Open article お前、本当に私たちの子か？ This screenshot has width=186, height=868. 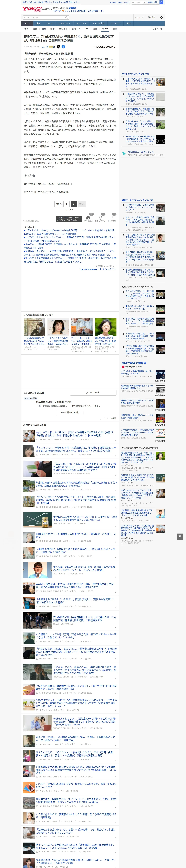[x=75, y=434]
